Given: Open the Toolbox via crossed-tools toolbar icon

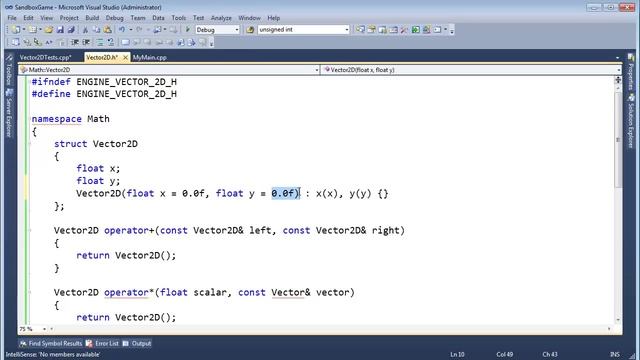Looking at the screenshot, I should [404, 30].
